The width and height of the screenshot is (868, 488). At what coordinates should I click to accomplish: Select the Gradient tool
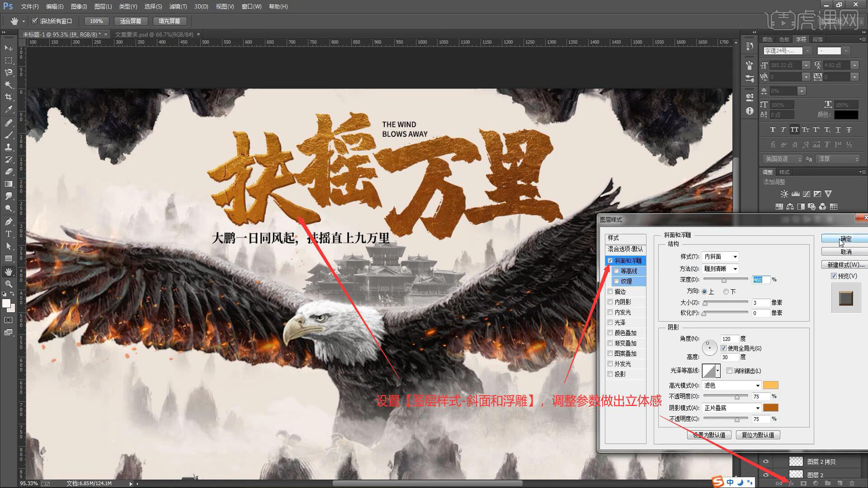point(9,184)
